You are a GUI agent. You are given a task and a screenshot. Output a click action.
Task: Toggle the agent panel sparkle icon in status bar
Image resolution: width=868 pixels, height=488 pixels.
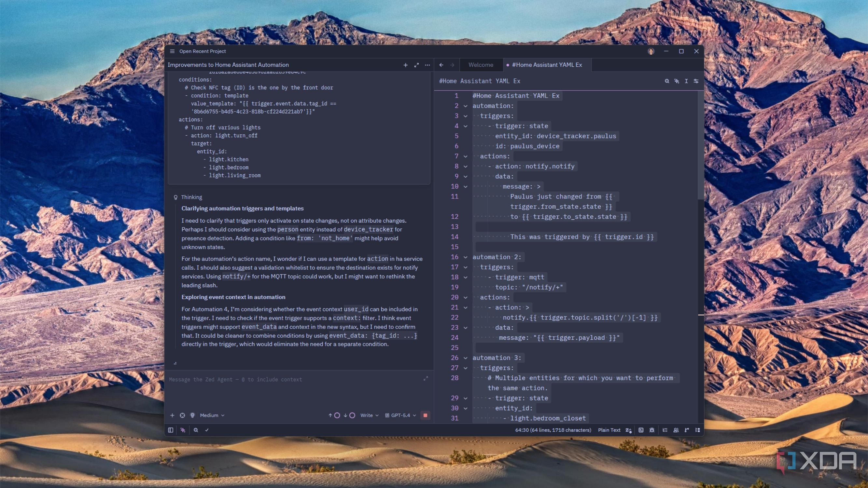183,430
